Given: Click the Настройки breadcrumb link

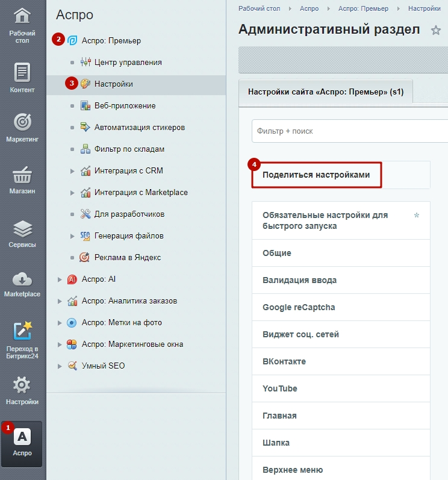Looking at the screenshot, I should 424,8.
